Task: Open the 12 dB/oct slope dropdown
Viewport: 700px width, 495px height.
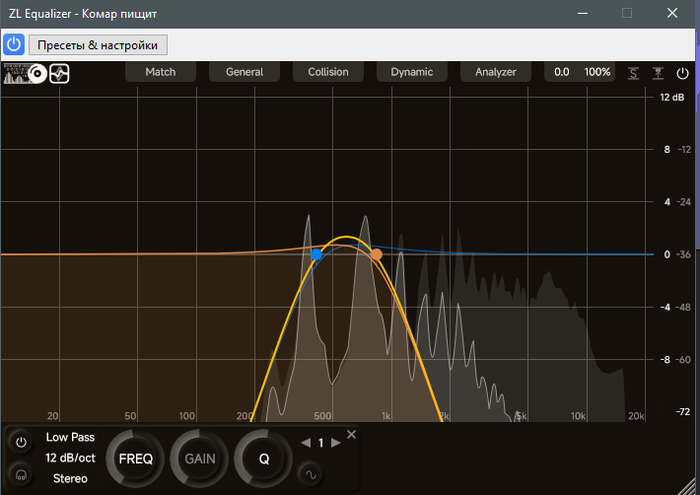Action: 70,457
